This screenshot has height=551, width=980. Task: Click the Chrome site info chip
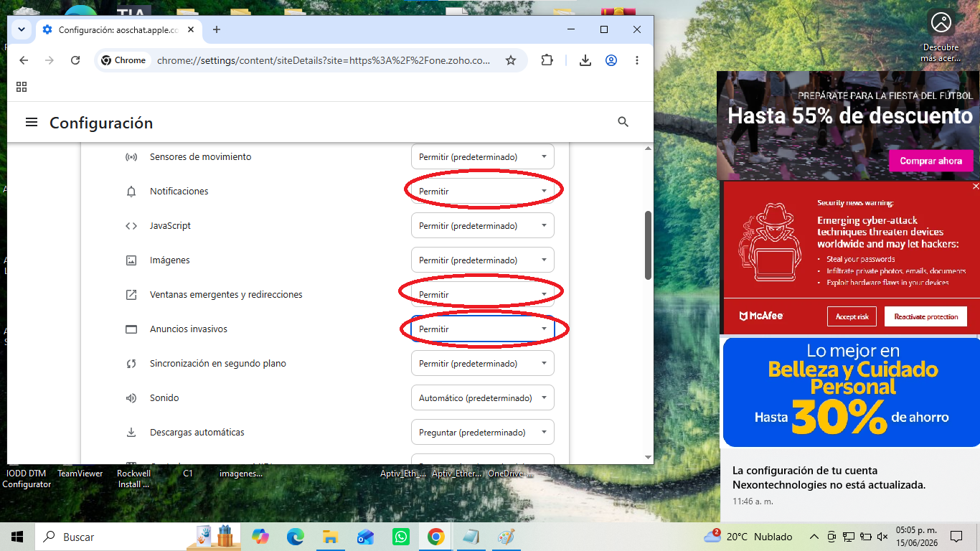click(123, 60)
